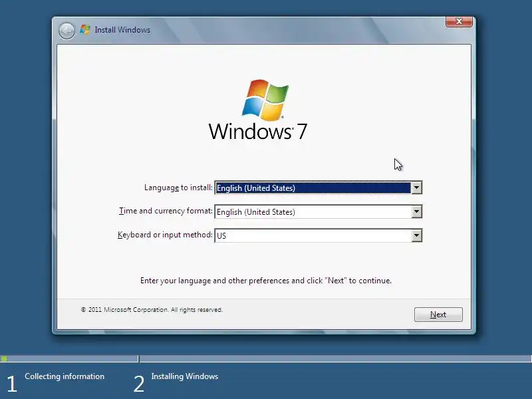Open the Keyboard or input method dropdown arrow

[x=417, y=235]
